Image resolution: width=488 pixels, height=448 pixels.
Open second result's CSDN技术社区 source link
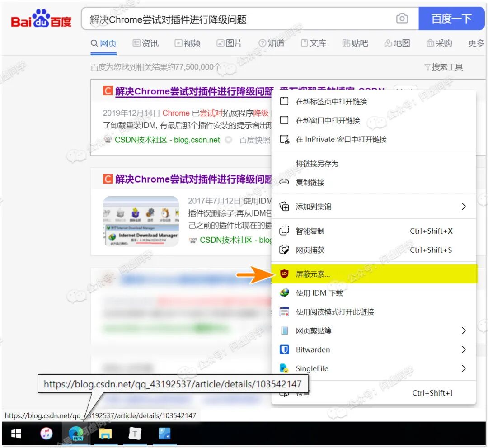click(235, 240)
